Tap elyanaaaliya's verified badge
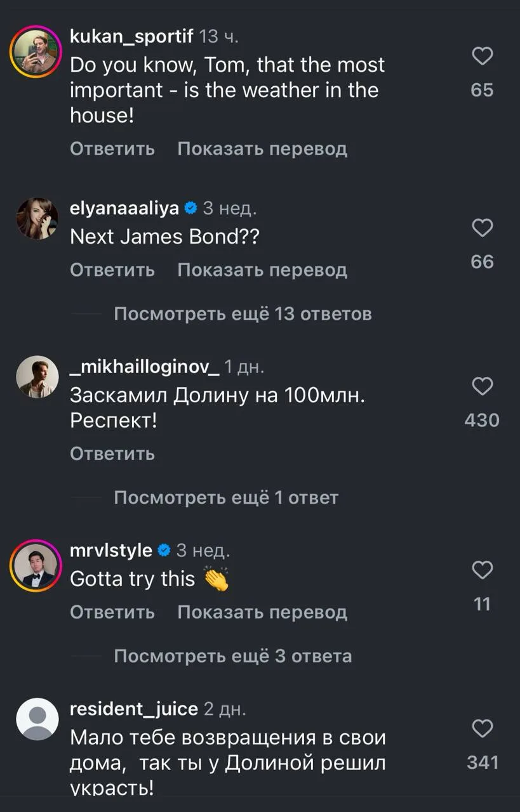The height and width of the screenshot is (812, 520). click(190, 207)
